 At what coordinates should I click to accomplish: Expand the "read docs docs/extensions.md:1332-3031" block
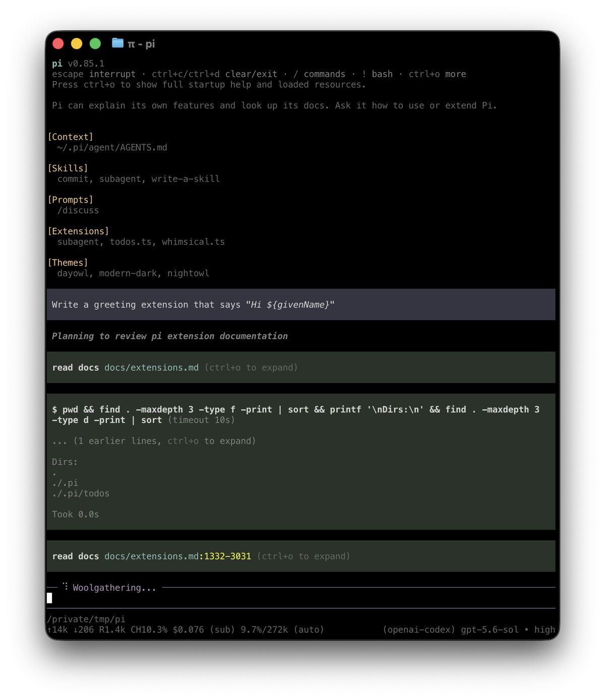(x=301, y=556)
